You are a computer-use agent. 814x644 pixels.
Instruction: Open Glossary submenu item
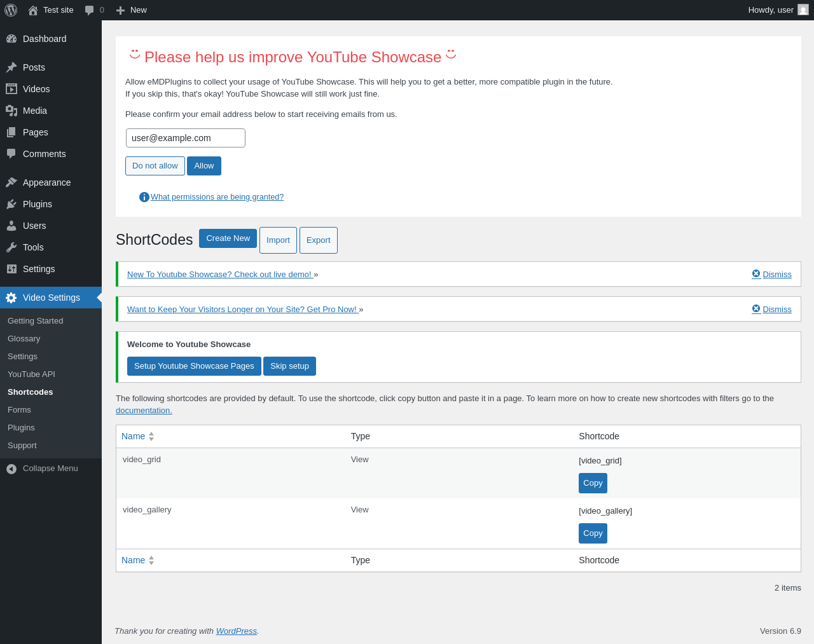point(24,339)
